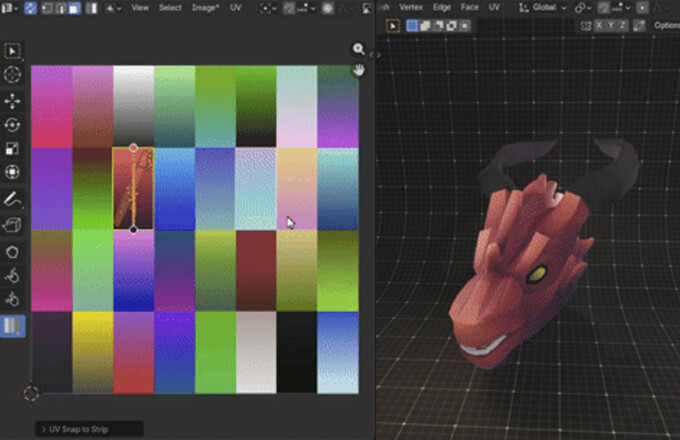Screen dimensions: 680x440
Task: Select the Move tool in UV toolbar
Action: pos(13,101)
